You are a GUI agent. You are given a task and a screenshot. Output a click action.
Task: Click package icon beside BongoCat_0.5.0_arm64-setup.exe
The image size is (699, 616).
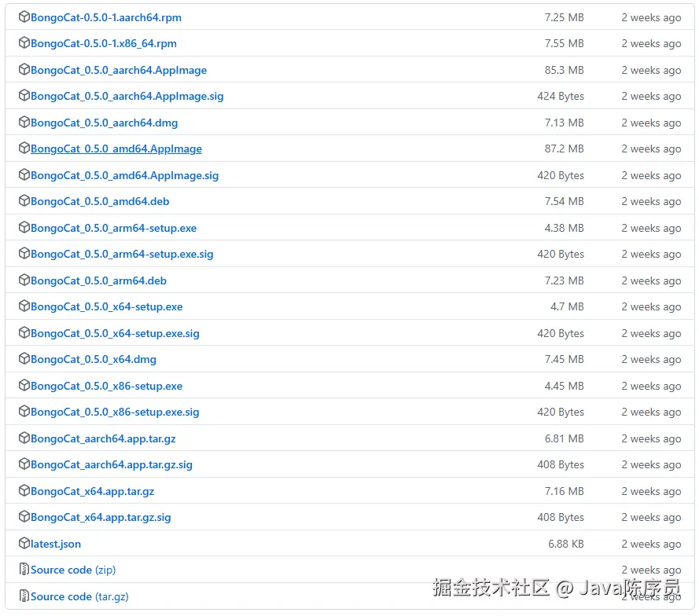point(24,228)
